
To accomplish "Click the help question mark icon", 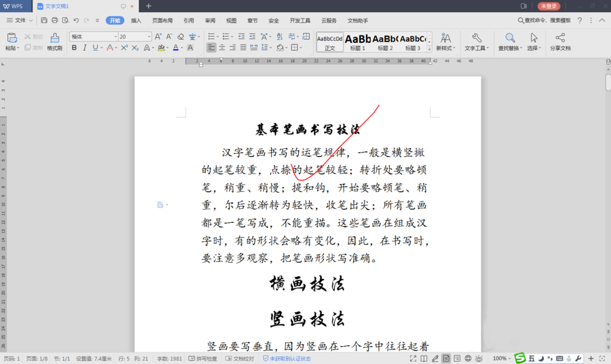I will pyautogui.click(x=579, y=20).
